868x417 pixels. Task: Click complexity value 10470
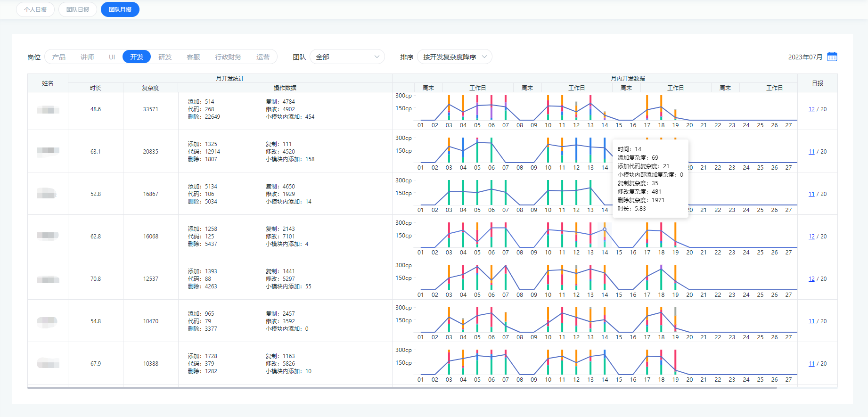pyautogui.click(x=151, y=321)
